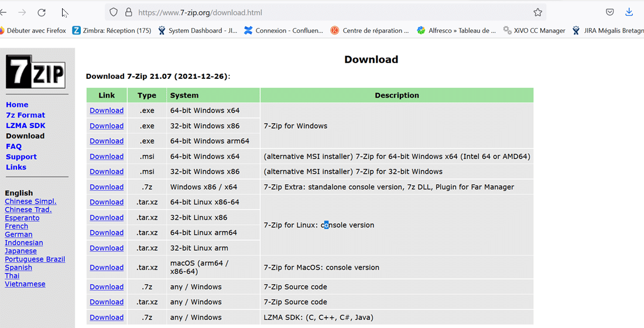The height and width of the screenshot is (328, 644).
Task: Open Alfresco Tableau de bord bookmark
Action: 456,30
